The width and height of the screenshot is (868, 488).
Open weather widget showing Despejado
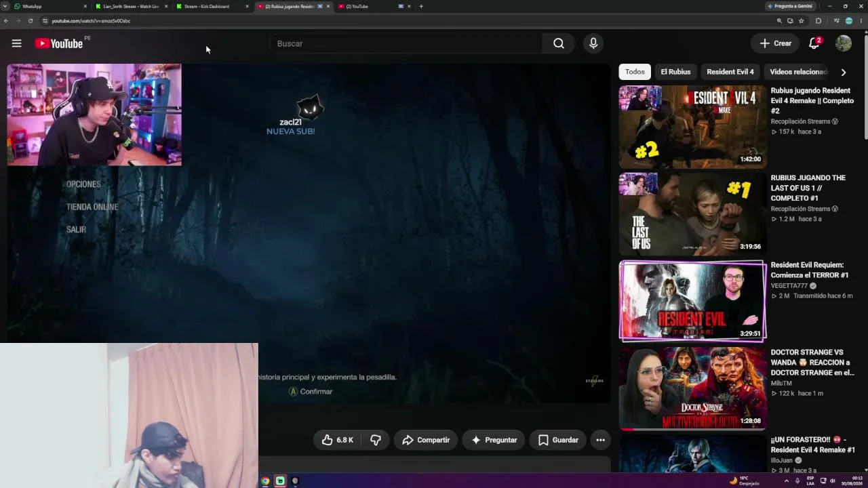tap(745, 481)
